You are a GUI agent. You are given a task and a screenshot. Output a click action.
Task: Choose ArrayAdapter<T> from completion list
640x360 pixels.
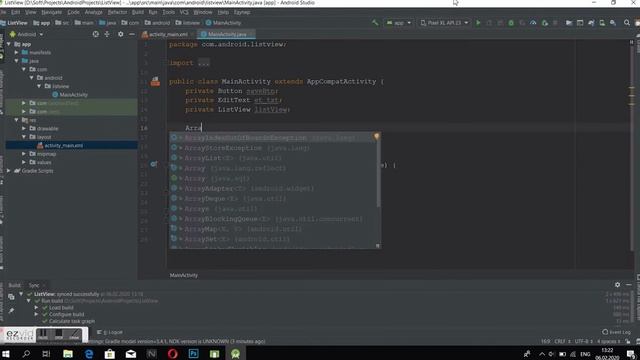(x=276, y=189)
